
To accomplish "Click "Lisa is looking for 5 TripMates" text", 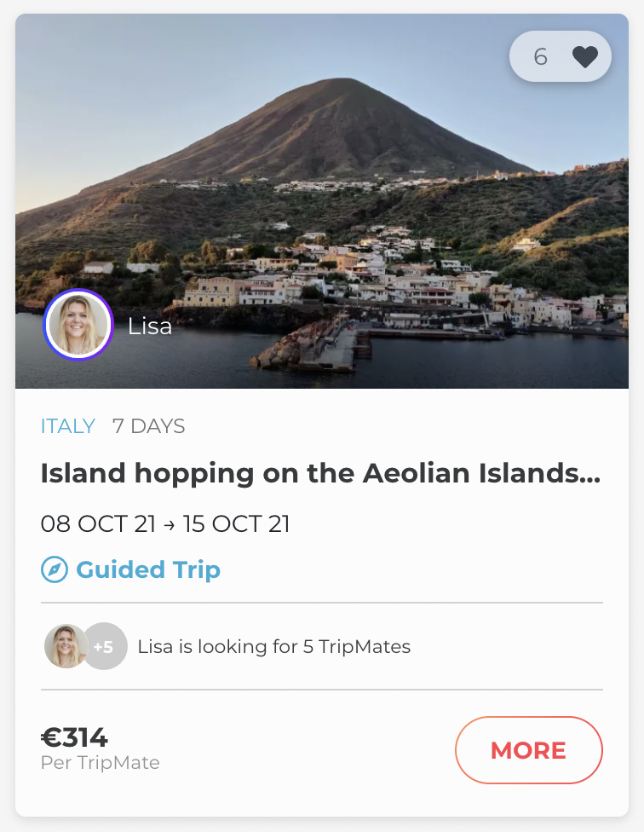I will [273, 646].
